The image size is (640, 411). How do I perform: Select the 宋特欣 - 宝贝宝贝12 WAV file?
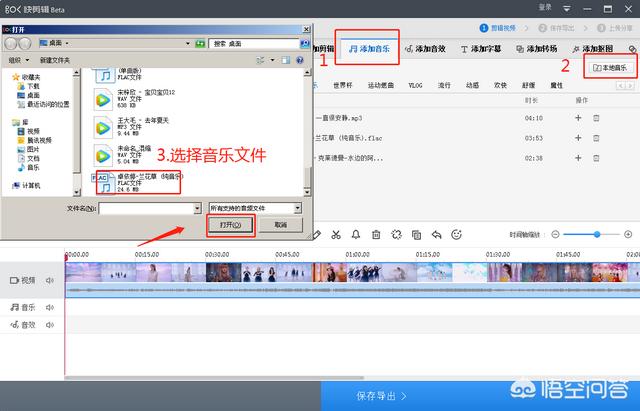(x=135, y=98)
